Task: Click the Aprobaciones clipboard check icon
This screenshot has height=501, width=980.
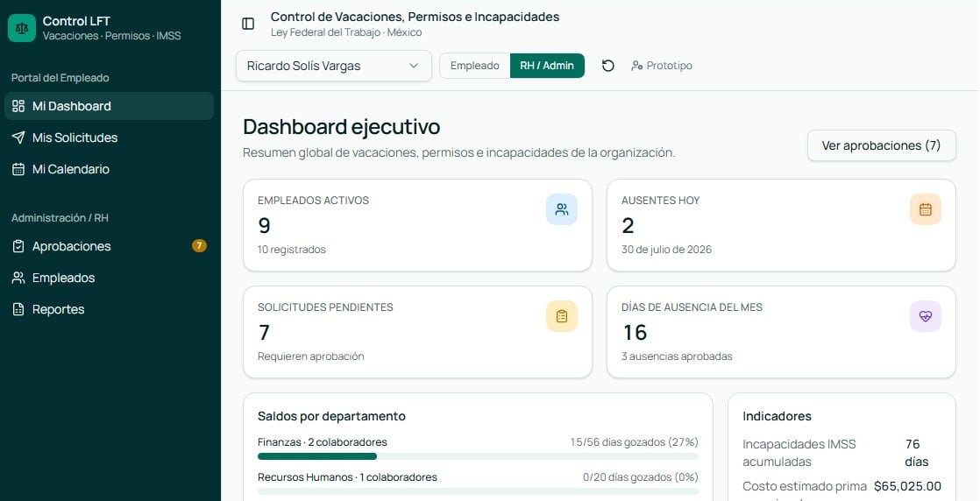Action: tap(18, 247)
